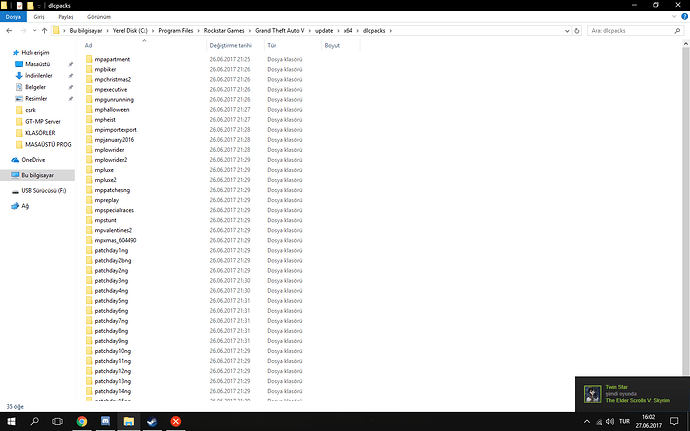Open Discord from the taskbar
The height and width of the screenshot is (431, 690).
105,421
